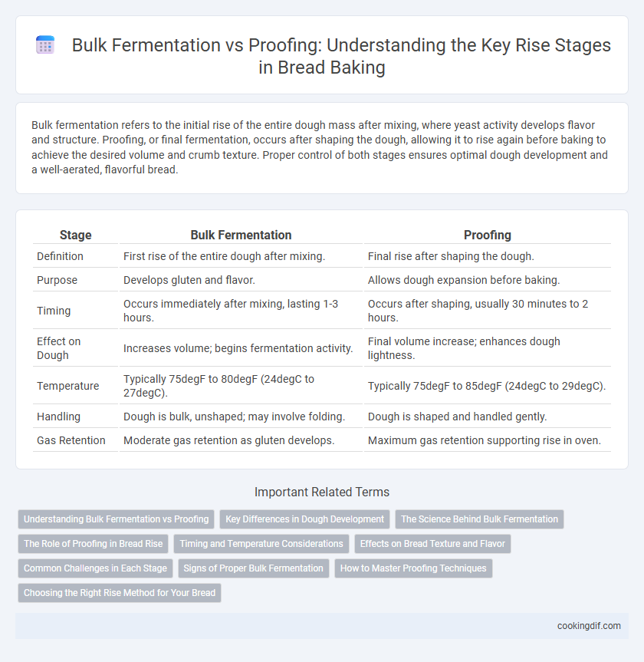Click the Stage column header
The height and width of the screenshot is (662, 644).
tap(76, 235)
